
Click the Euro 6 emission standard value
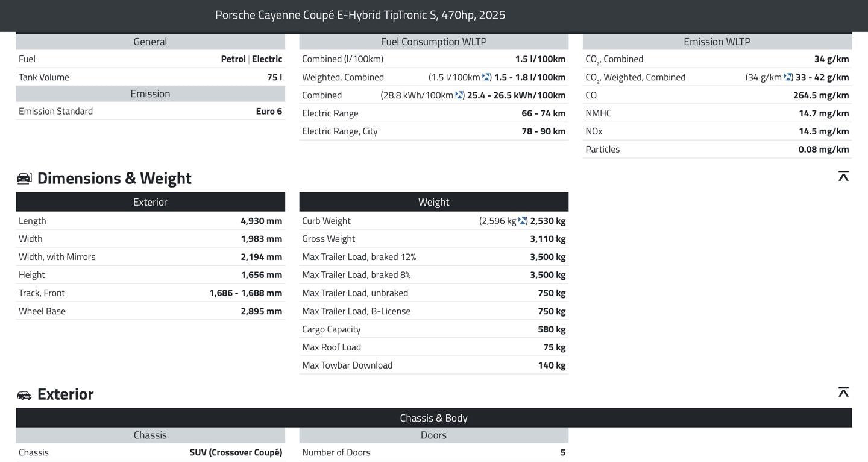click(x=269, y=111)
